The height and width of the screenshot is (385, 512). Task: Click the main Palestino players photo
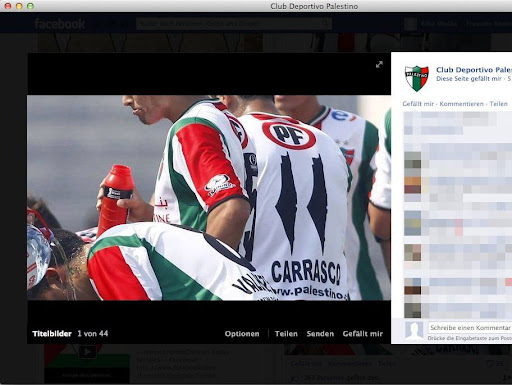tap(209, 198)
